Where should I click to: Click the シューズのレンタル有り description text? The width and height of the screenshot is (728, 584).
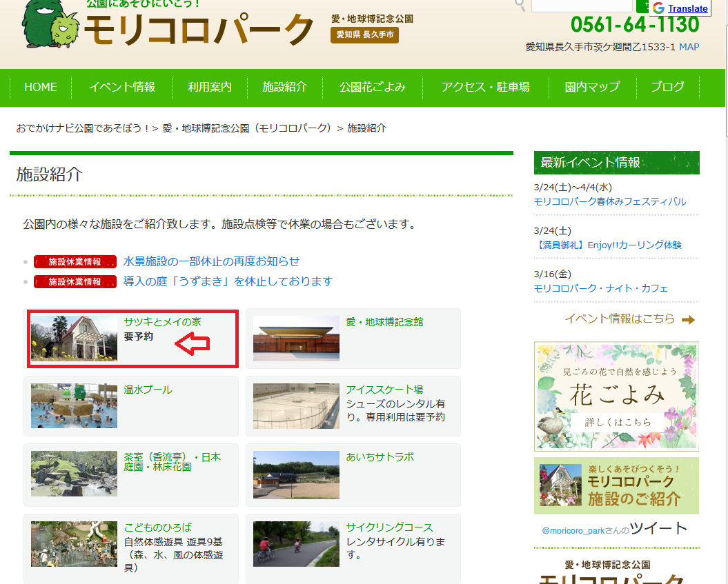pyautogui.click(x=395, y=410)
